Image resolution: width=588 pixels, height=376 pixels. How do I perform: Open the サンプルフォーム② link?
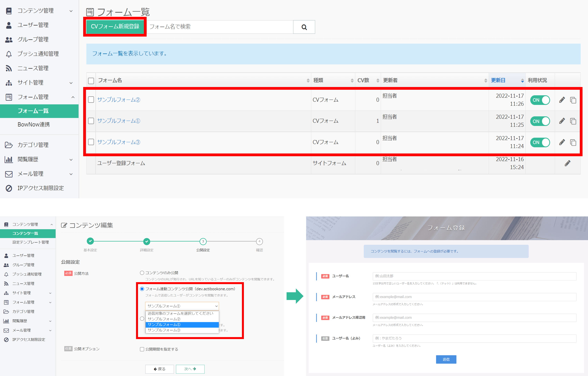119,100
